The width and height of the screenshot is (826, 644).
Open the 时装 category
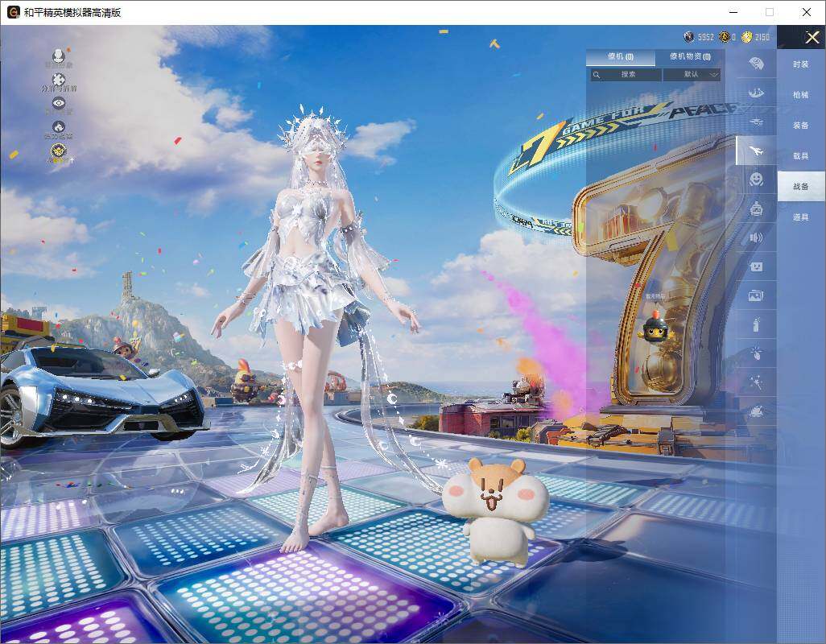tap(800, 64)
